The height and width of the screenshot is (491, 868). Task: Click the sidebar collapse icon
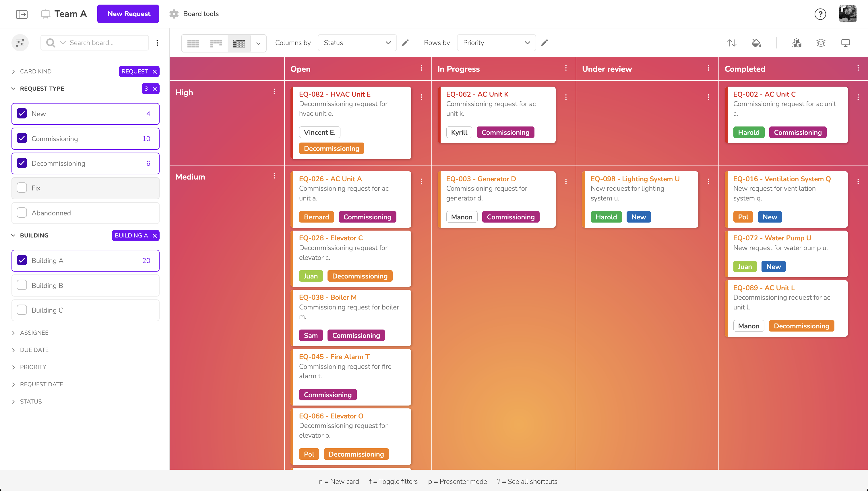tap(22, 14)
